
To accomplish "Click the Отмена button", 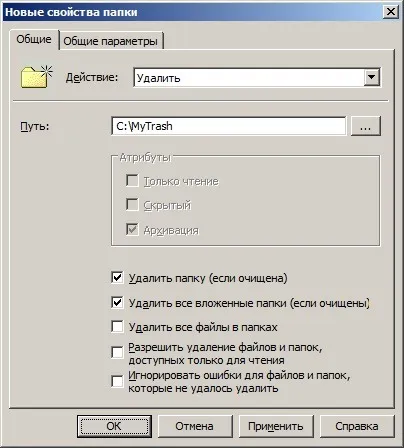I will coord(195,426).
